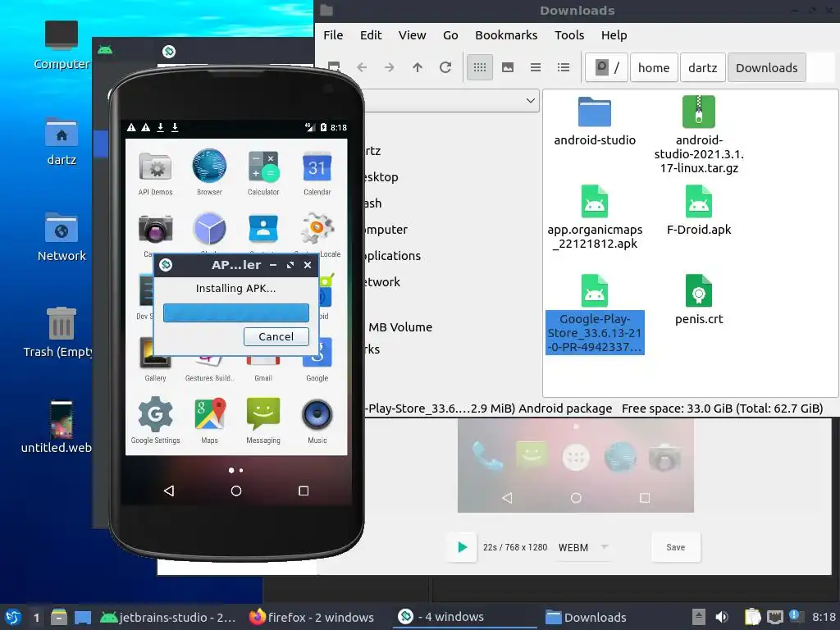Open volume control in system tray
Viewport: 840px width, 630px height.
[722, 617]
